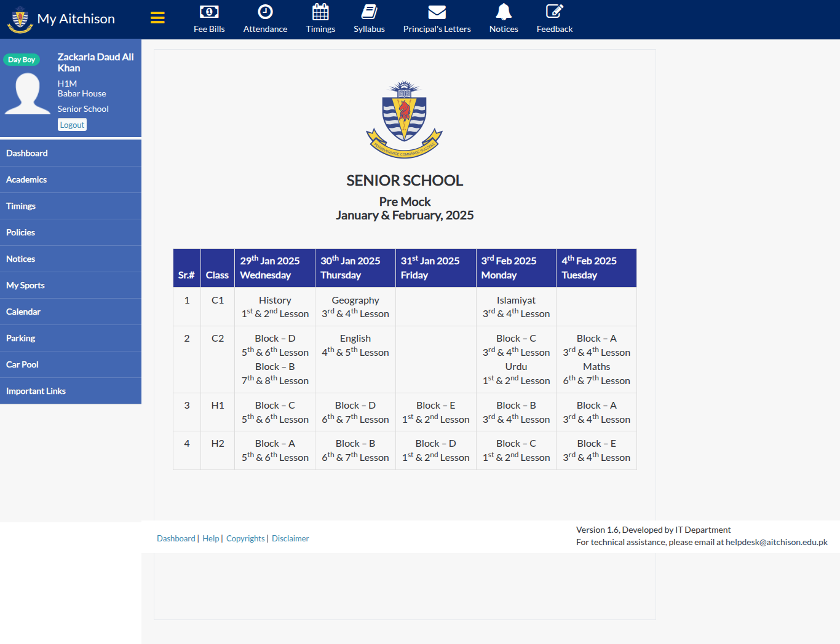The height and width of the screenshot is (644, 840).
Task: Click the Day Boy badge
Action: click(22, 60)
